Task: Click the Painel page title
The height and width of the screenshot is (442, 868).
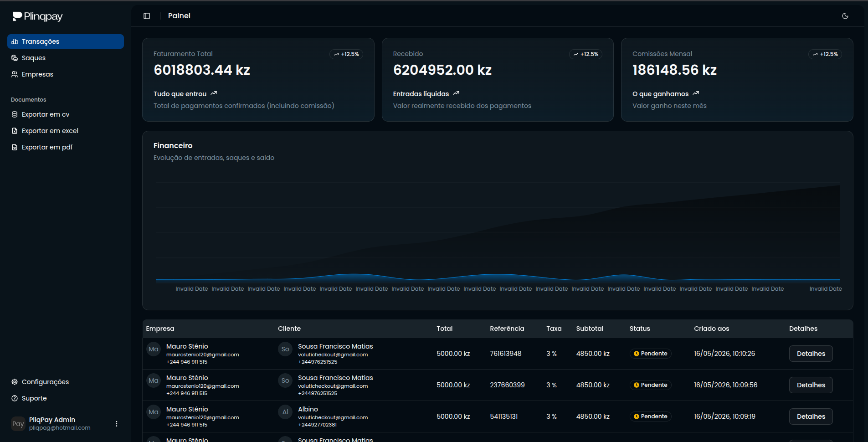Action: point(179,16)
